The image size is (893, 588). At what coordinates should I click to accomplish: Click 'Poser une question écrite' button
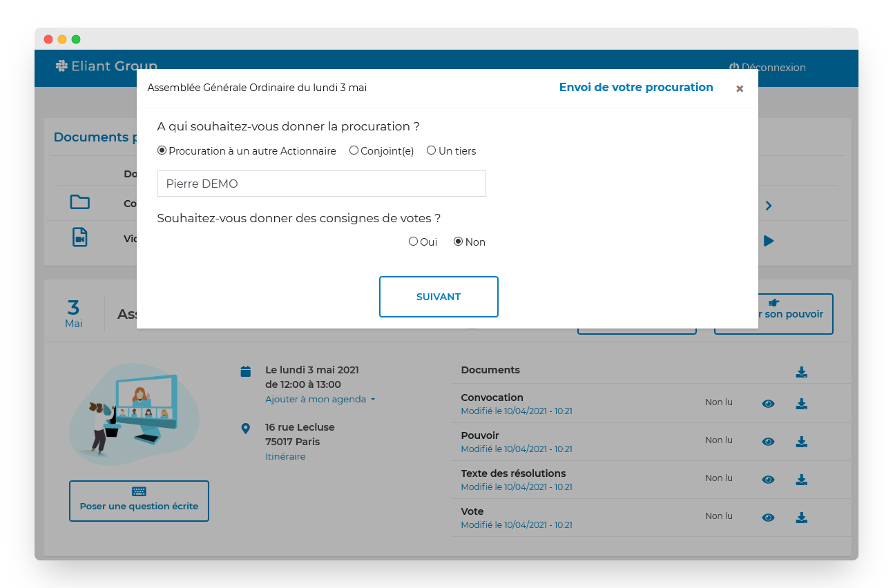pyautogui.click(x=139, y=500)
